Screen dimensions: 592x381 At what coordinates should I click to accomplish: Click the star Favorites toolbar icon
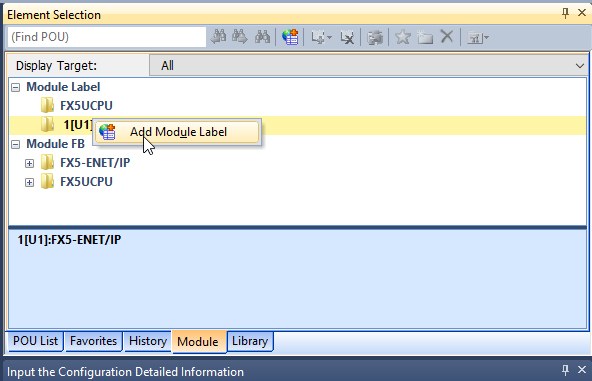[402, 37]
